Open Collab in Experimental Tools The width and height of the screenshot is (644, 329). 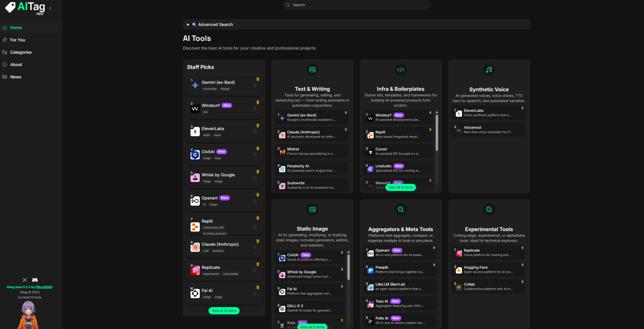click(x=488, y=287)
